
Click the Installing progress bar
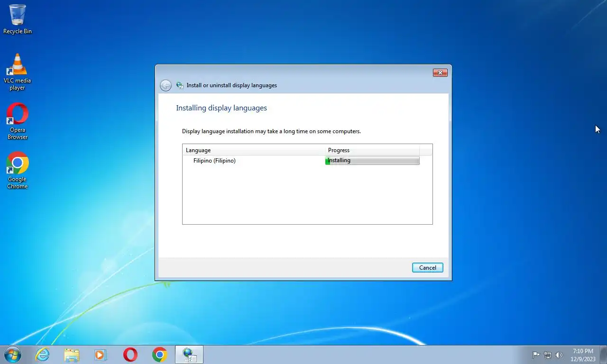point(372,161)
